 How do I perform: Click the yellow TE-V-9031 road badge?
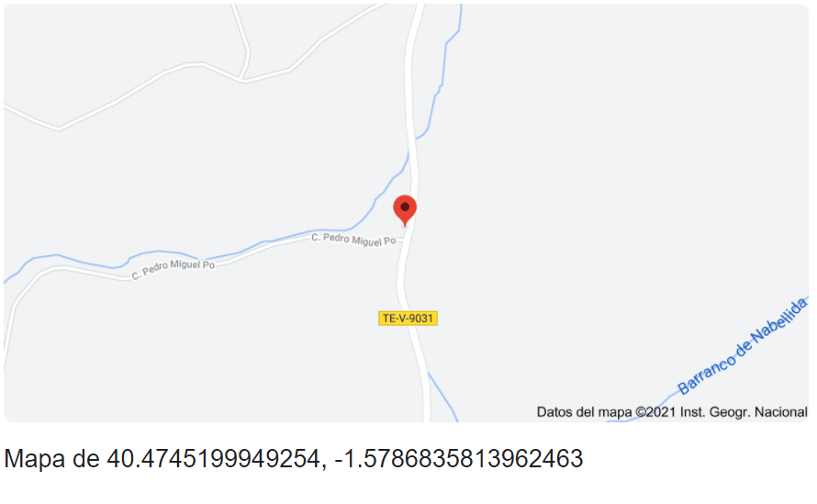408,318
